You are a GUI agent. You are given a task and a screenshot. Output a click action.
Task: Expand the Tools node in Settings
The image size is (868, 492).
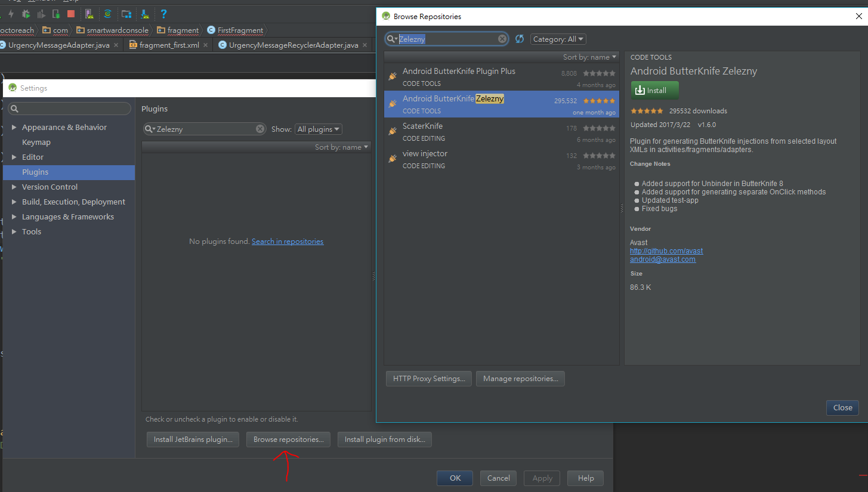14,231
